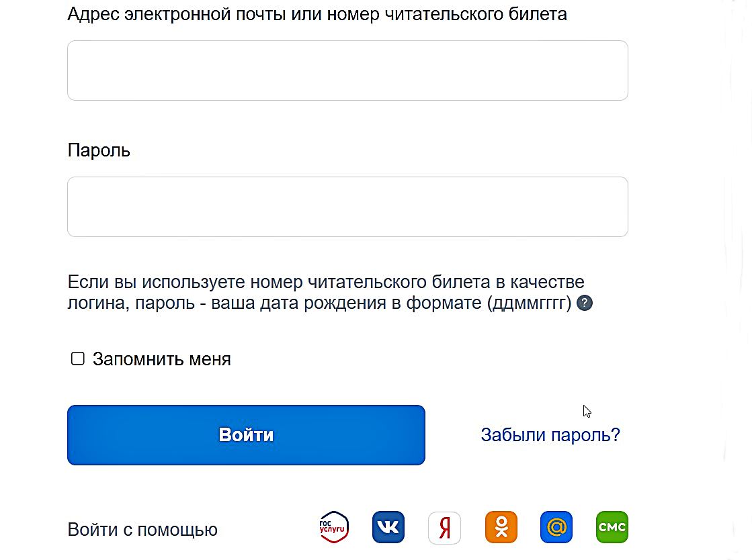Select the Mail.ru @ login icon

click(556, 527)
